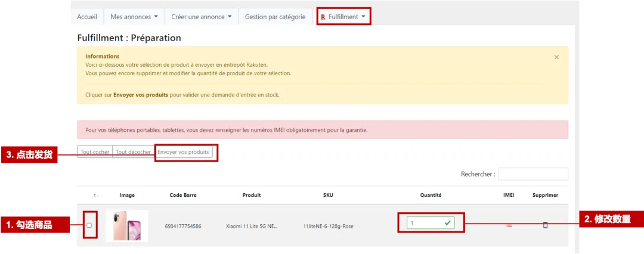Focus the Rechercher search field
Viewport: 644px width, 254px height.
coord(533,174)
